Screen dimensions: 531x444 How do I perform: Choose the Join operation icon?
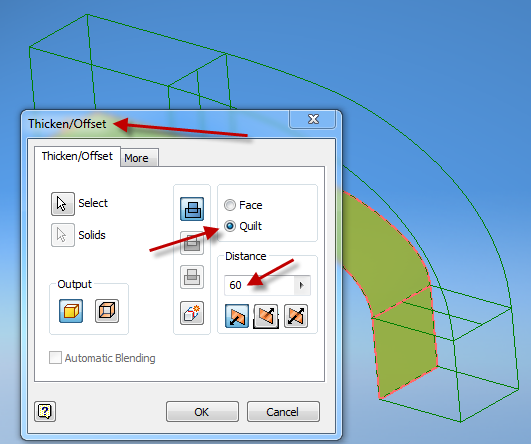(x=192, y=209)
